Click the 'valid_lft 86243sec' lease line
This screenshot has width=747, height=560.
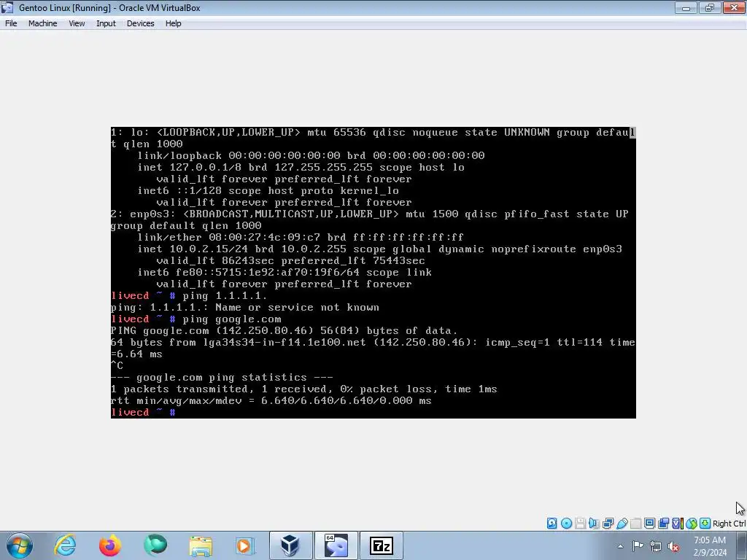pyautogui.click(x=290, y=260)
